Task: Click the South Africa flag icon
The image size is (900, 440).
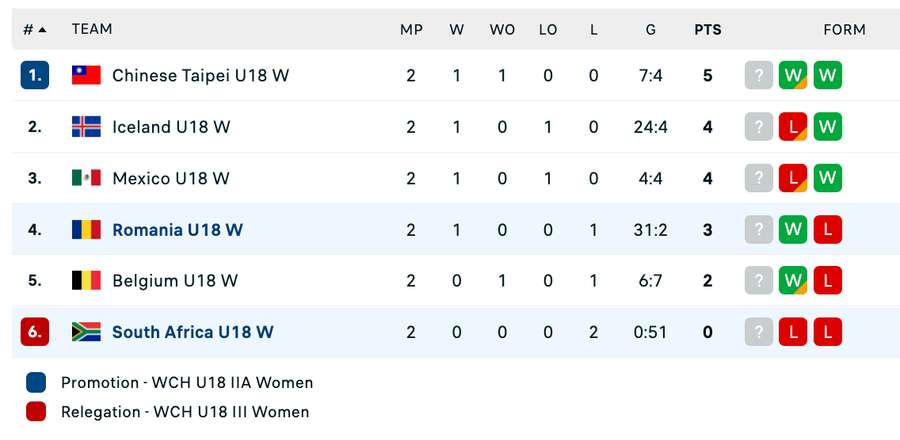Action: point(86,332)
